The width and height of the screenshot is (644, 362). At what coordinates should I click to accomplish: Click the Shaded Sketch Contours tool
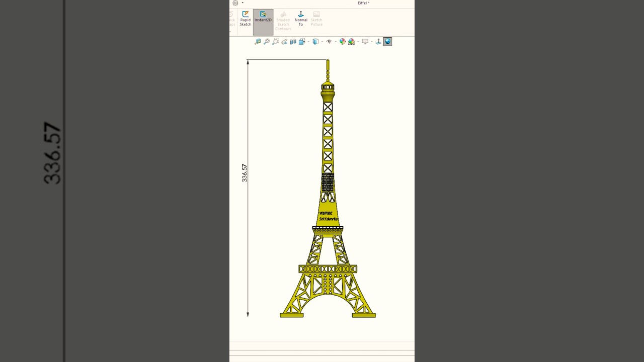pyautogui.click(x=283, y=21)
